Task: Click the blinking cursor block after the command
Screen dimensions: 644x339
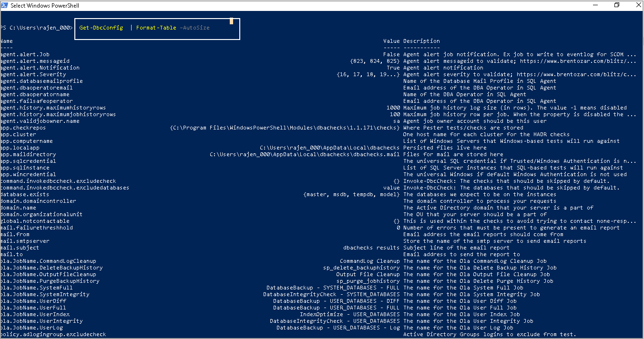Action: 231,21
